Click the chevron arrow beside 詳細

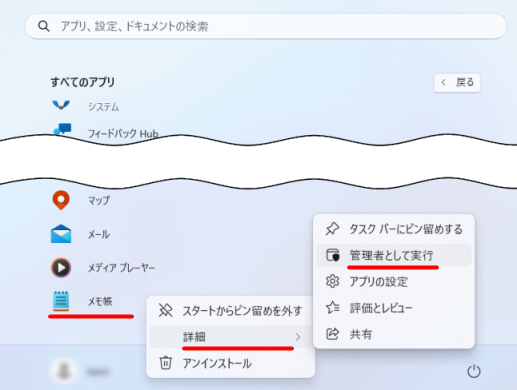pos(298,337)
